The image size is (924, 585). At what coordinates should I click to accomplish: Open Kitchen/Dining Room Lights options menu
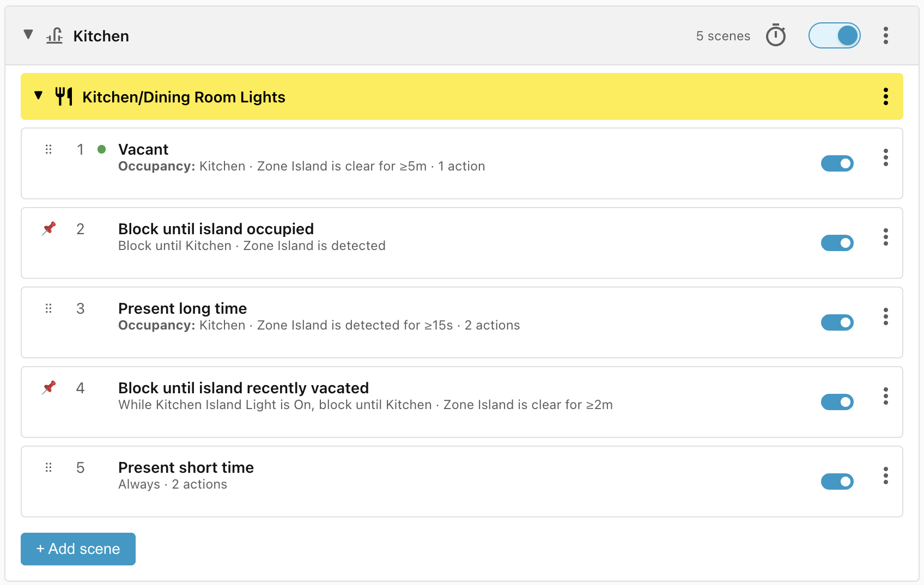click(886, 96)
